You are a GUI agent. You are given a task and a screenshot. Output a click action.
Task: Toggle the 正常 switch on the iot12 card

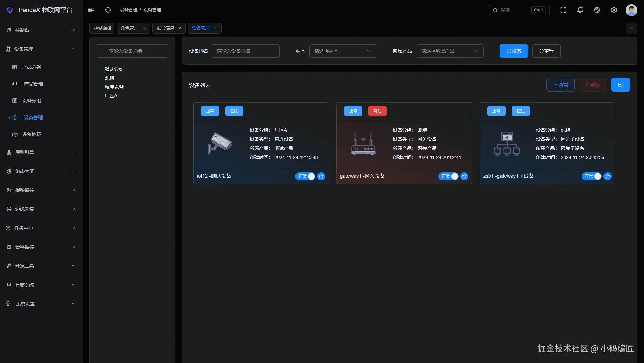[x=305, y=176]
